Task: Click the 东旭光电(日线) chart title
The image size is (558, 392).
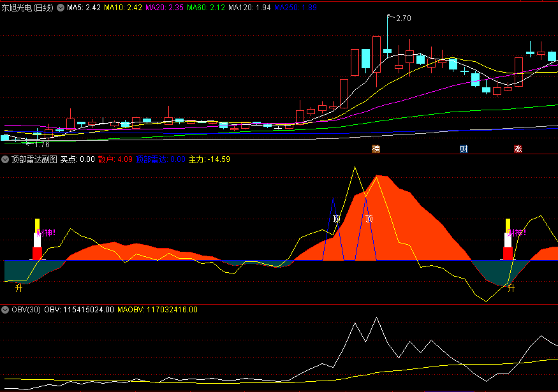Action: 27,8
